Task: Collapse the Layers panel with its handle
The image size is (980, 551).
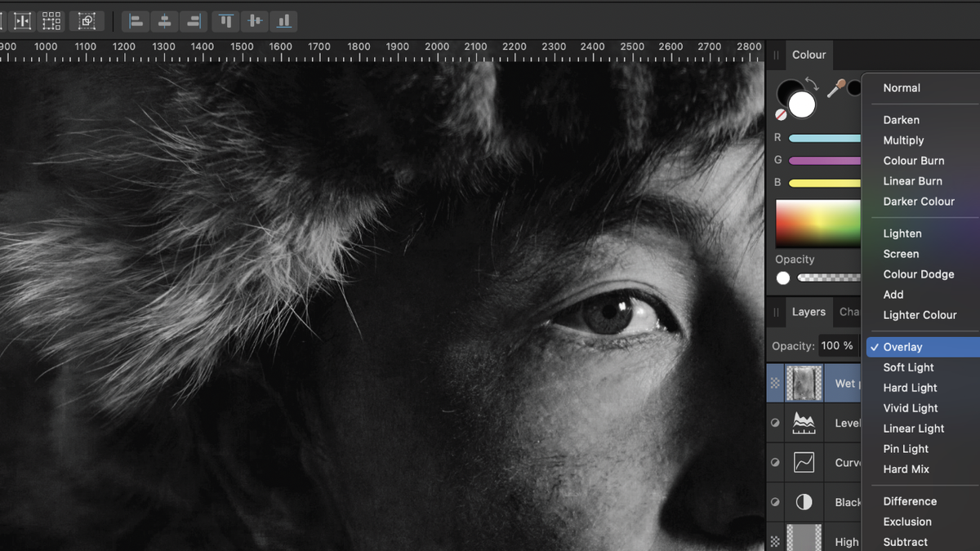Action: pyautogui.click(x=776, y=312)
